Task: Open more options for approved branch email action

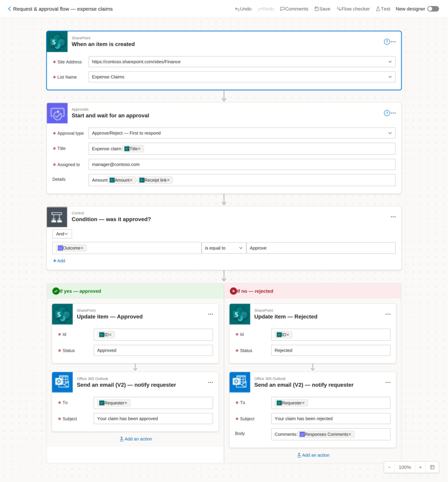Action: (x=210, y=382)
